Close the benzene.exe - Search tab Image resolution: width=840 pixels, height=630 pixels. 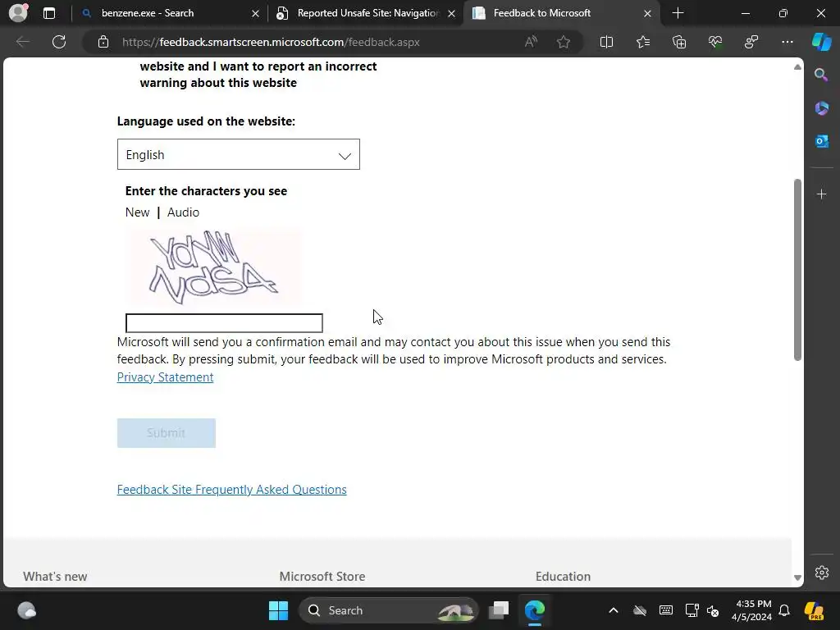(x=256, y=13)
